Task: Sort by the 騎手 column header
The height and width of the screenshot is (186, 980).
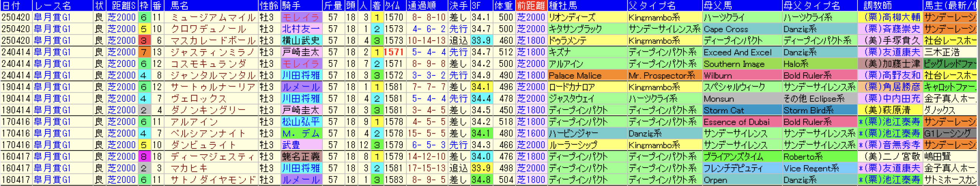Action: point(291,6)
